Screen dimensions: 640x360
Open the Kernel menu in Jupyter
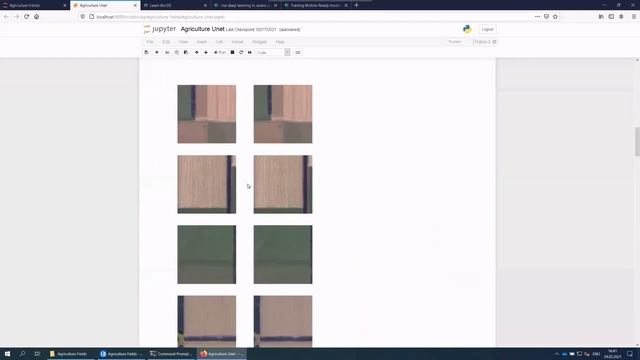point(237,42)
